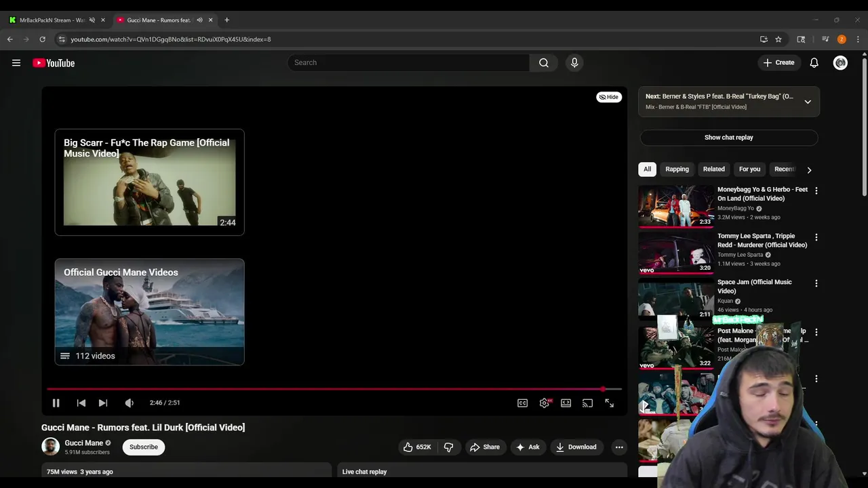Reload the current page
The width and height of the screenshot is (868, 488).
(42, 39)
